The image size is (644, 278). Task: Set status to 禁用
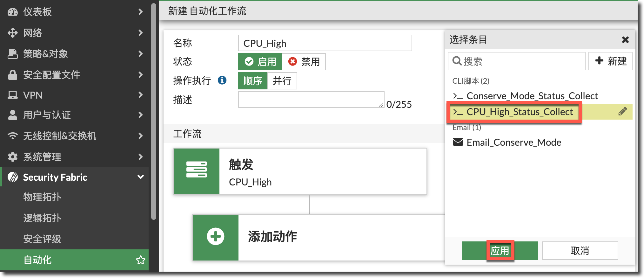[304, 62]
